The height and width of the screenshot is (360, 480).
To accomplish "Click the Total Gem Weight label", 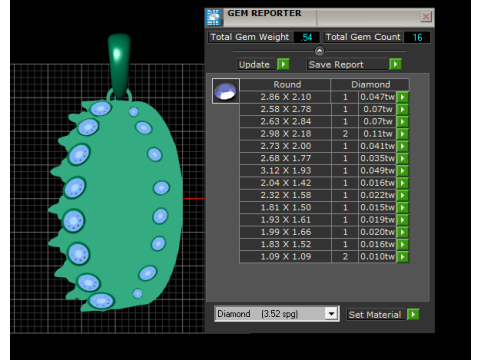I will click(x=250, y=37).
